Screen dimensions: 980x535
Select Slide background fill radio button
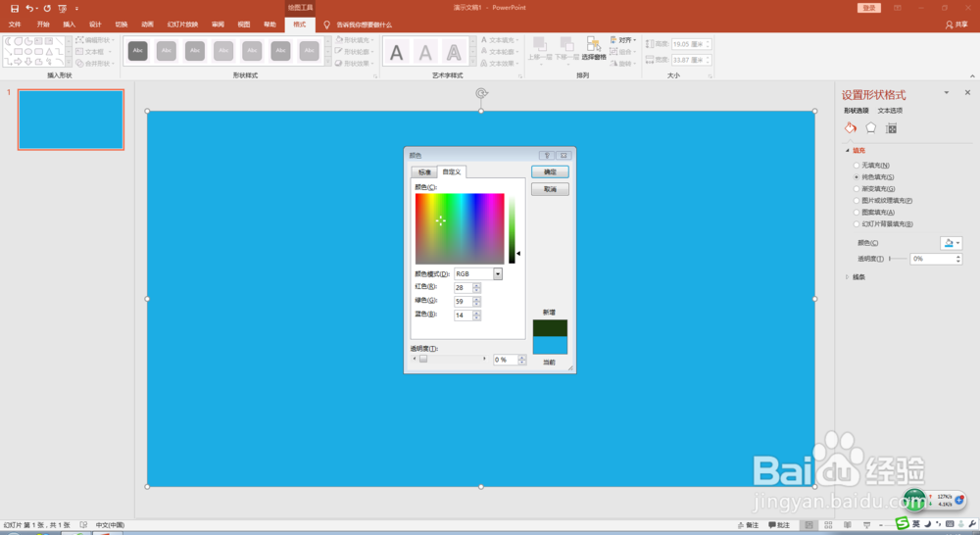coord(857,223)
